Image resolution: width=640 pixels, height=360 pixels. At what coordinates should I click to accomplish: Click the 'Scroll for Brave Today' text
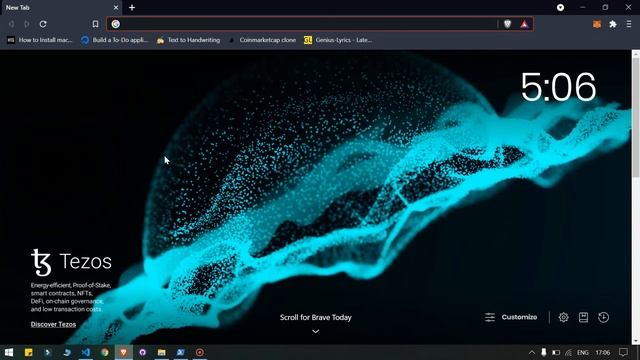[x=316, y=317]
